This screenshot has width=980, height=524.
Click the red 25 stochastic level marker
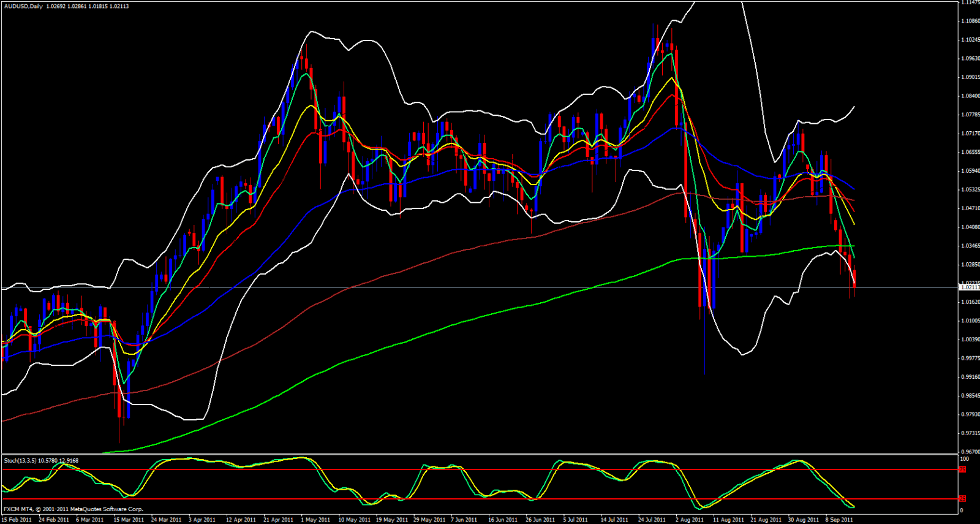[962, 499]
